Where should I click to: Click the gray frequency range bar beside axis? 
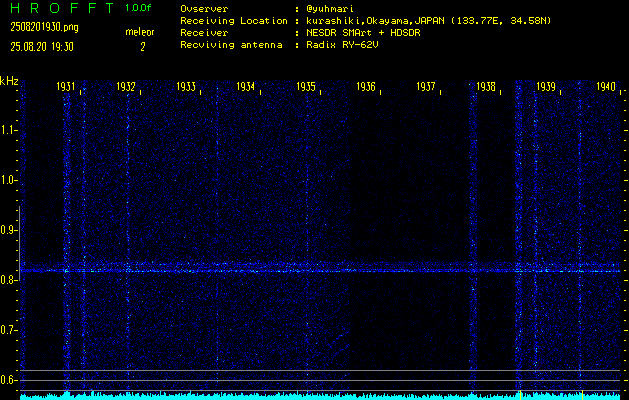(19, 243)
